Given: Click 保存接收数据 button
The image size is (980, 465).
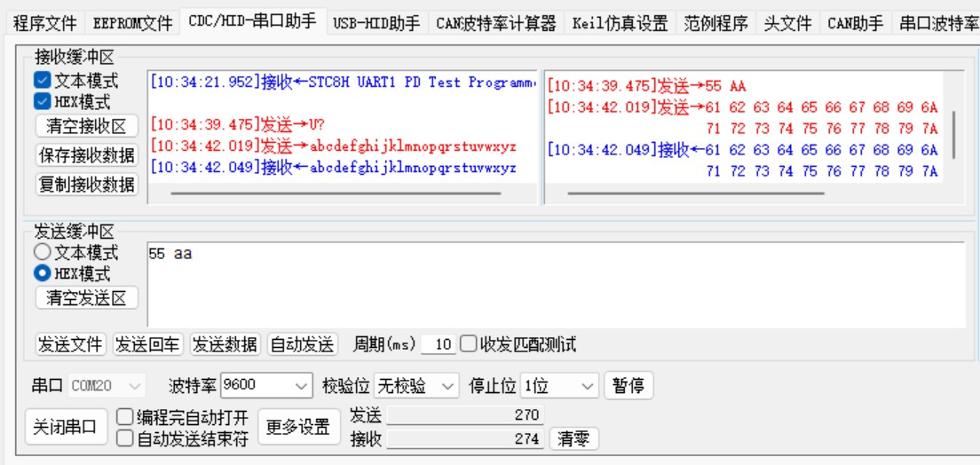Looking at the screenshot, I should pyautogui.click(x=87, y=155).
